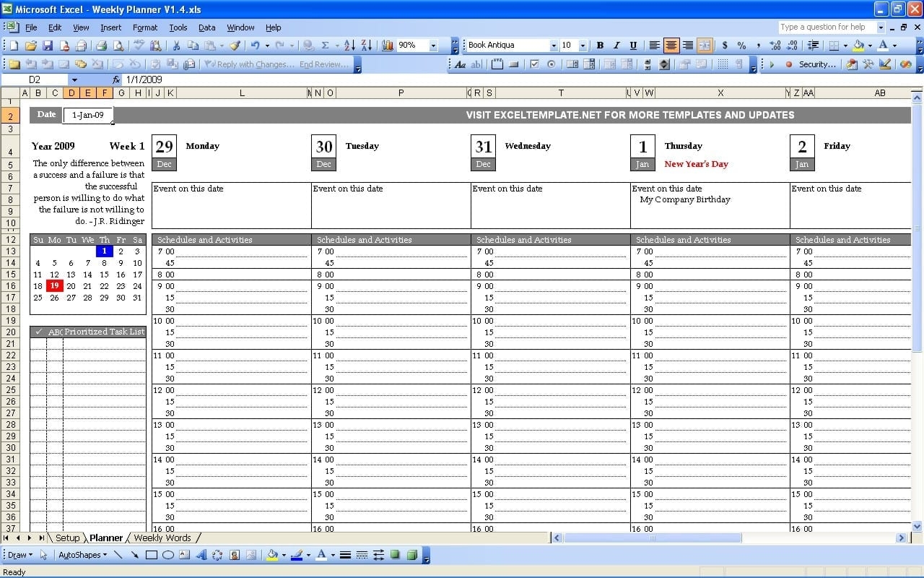Open the Data menu
Screen dimensions: 924x578
pyautogui.click(x=207, y=27)
